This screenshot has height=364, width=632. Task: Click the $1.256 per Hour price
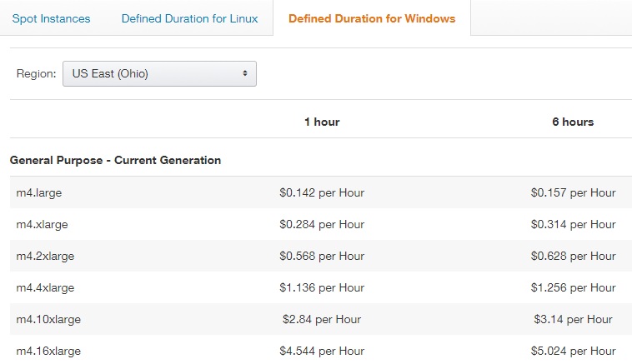coord(573,287)
